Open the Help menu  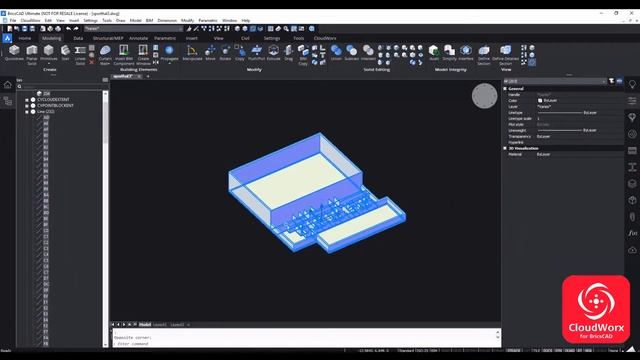pyautogui.click(x=246, y=20)
